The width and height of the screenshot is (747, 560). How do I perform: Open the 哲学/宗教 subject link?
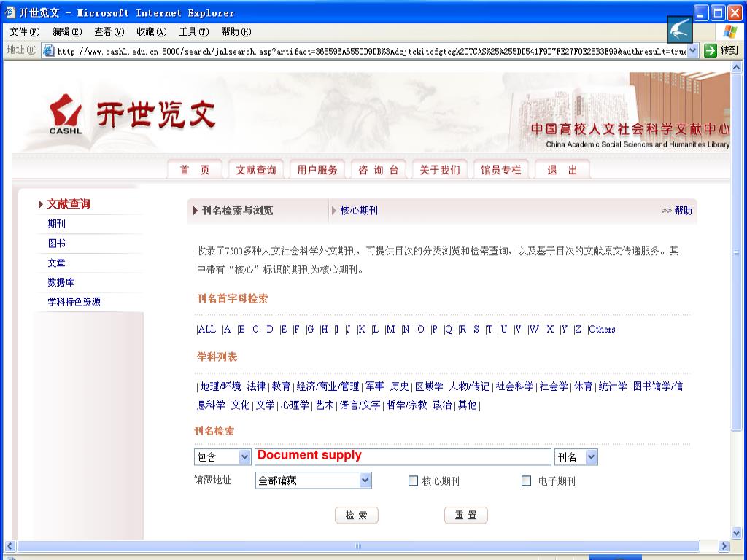pos(406,405)
